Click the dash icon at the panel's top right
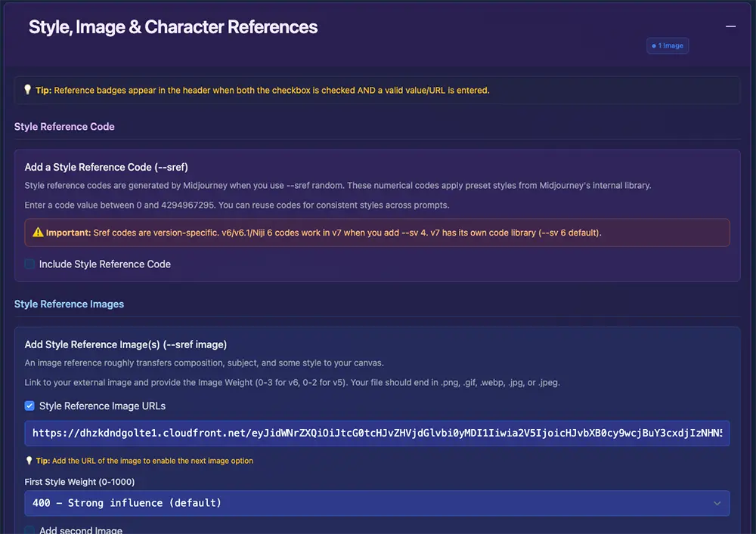This screenshot has width=756, height=534. click(730, 26)
